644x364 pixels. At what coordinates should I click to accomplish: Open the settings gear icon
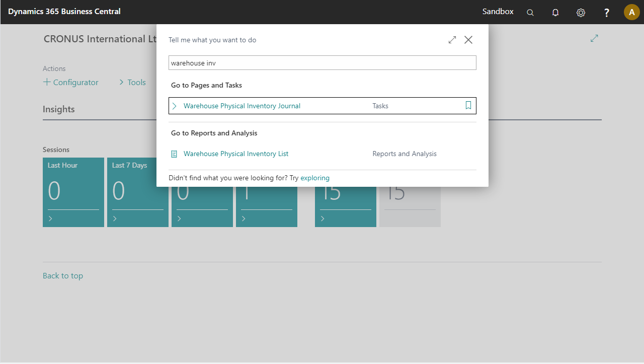click(581, 12)
